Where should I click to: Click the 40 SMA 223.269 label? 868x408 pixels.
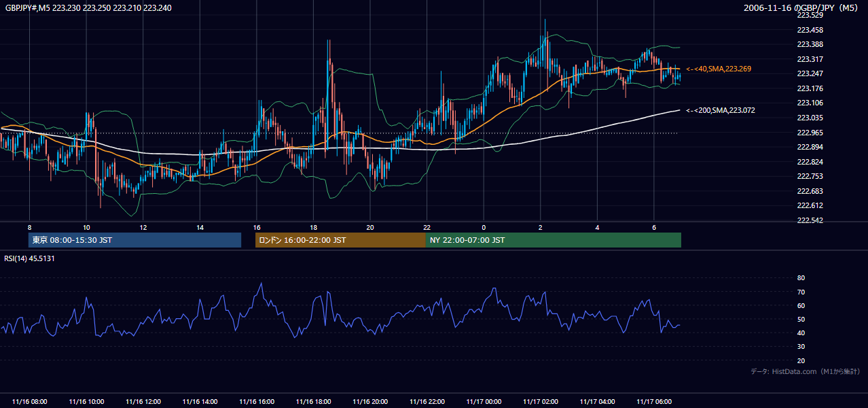point(719,69)
